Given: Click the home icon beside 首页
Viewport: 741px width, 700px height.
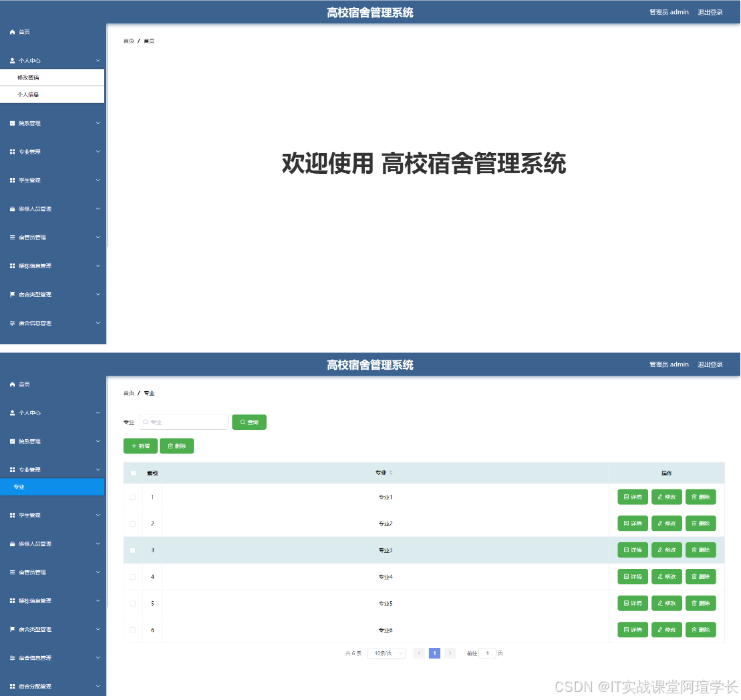Looking at the screenshot, I should [11, 31].
